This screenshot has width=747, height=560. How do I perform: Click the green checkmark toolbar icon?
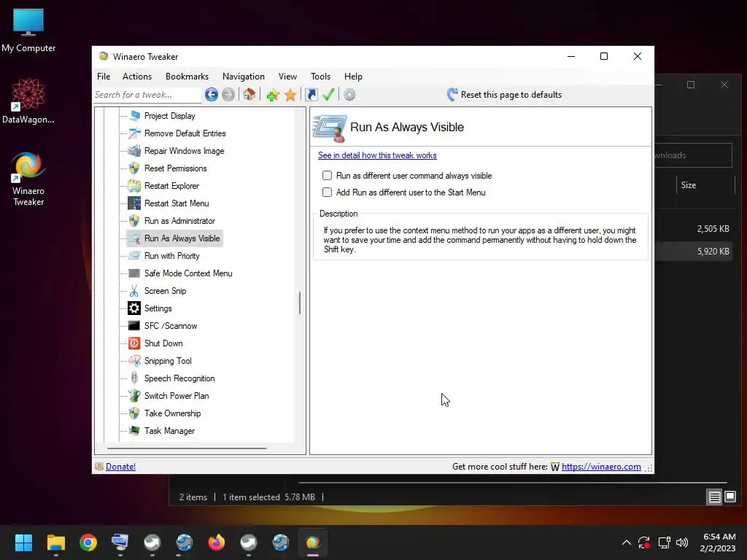tap(328, 95)
